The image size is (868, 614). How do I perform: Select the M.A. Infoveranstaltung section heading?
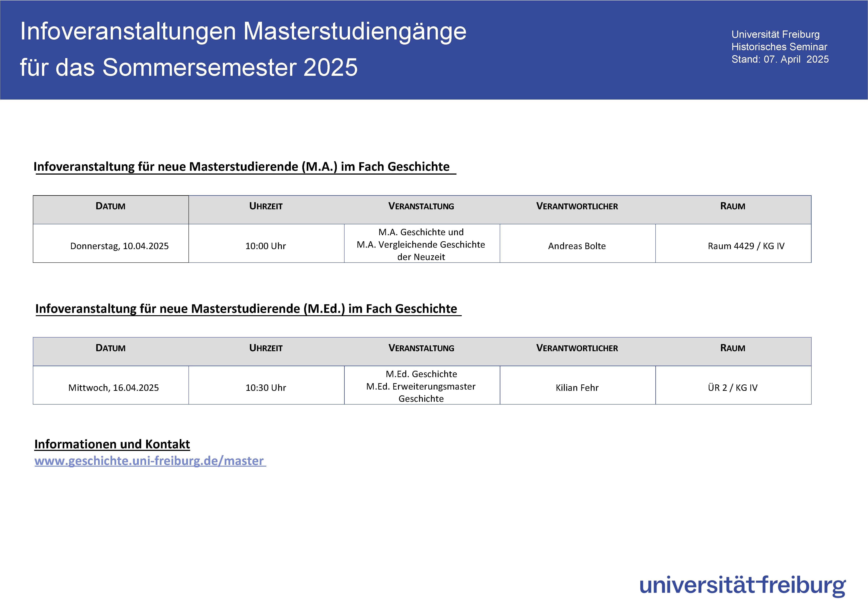(x=242, y=167)
